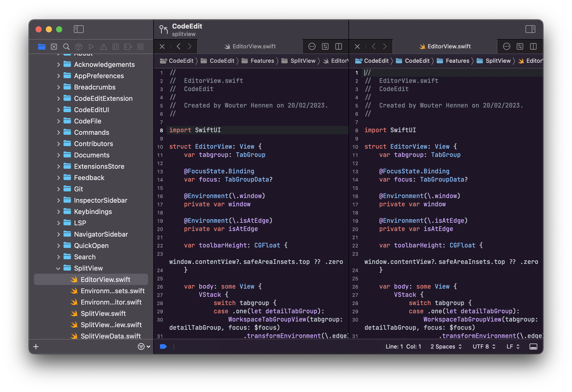The width and height of the screenshot is (572, 392).
Task: Open the extensions navigator puzzle icon
Action: pyautogui.click(x=128, y=47)
